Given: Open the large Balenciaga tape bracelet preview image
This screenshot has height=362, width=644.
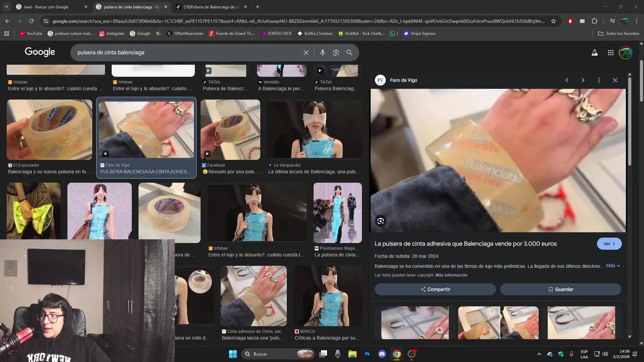Looking at the screenshot, I should click(x=498, y=160).
